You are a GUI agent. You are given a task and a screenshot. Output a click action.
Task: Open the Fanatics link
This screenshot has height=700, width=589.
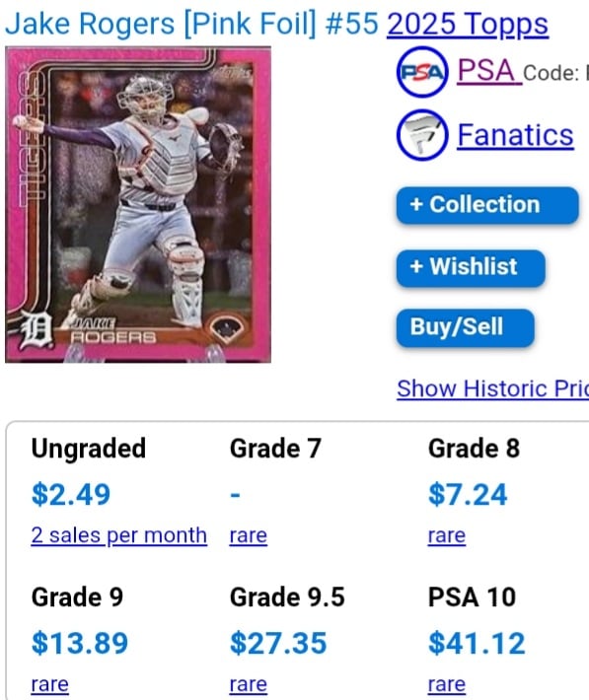(515, 135)
